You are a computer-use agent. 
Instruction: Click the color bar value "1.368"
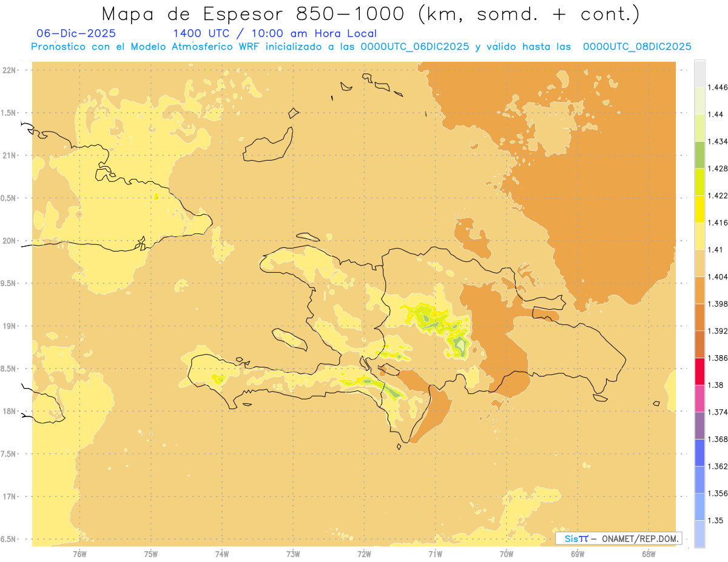[x=718, y=439]
